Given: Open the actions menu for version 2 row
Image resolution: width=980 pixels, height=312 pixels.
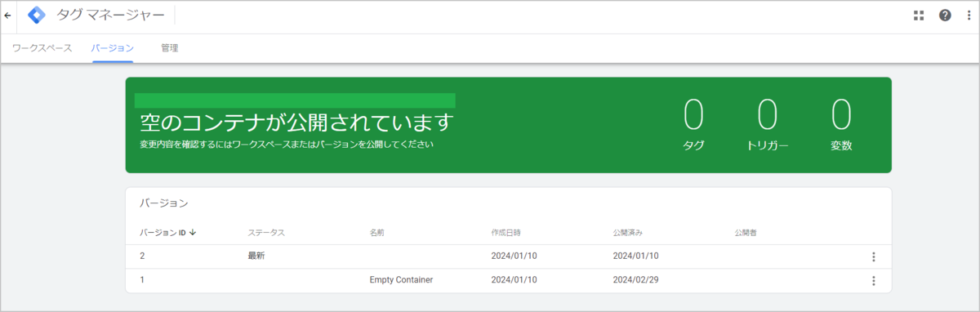Looking at the screenshot, I should point(873,256).
